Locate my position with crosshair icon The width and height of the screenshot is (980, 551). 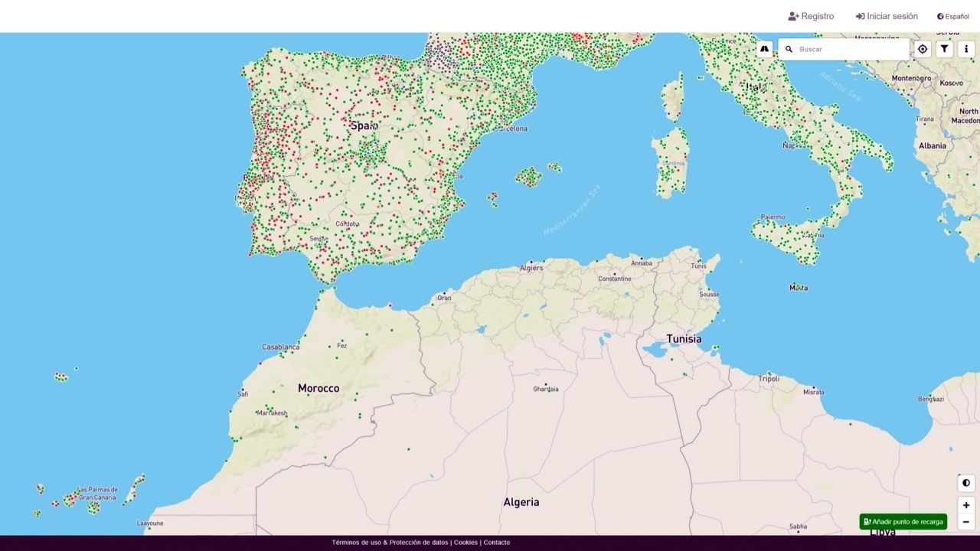923,49
